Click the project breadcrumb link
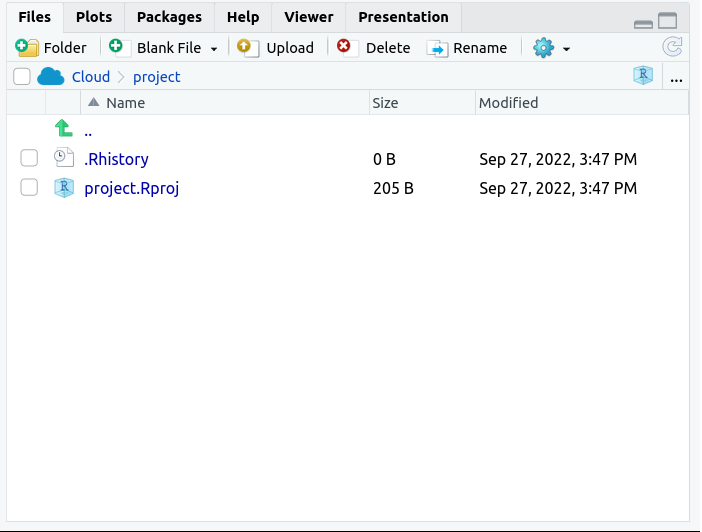 point(157,77)
